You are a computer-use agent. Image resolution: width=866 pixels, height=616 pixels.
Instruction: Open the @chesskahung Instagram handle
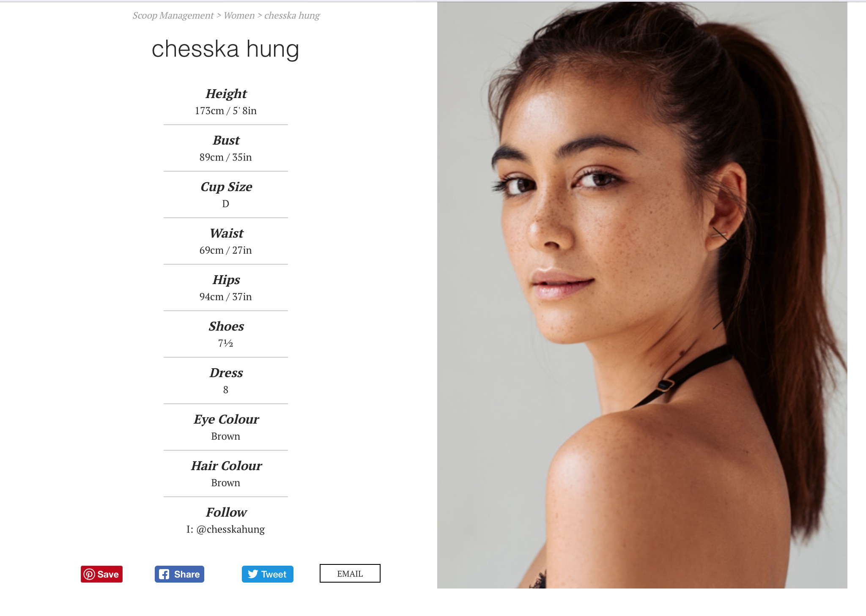[230, 529]
